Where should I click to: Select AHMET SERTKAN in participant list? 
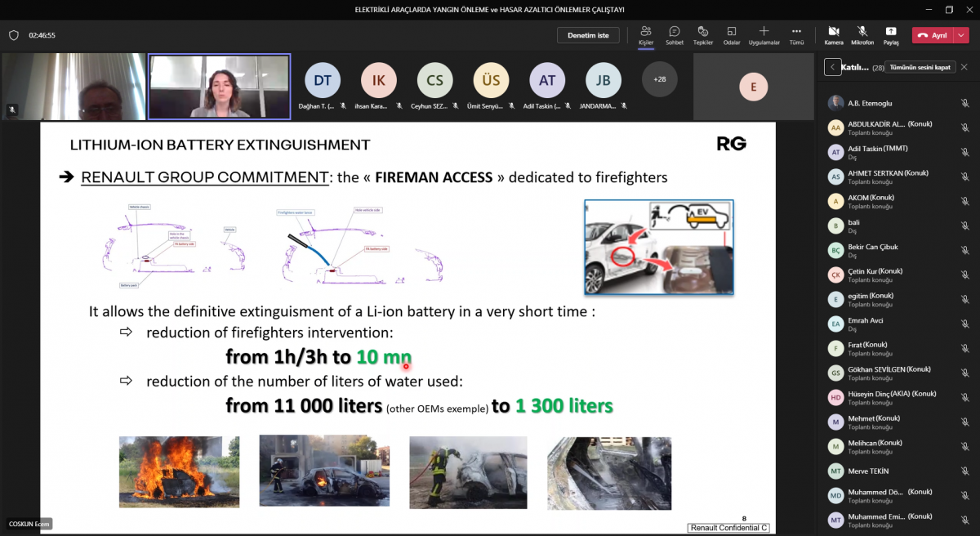(x=898, y=176)
